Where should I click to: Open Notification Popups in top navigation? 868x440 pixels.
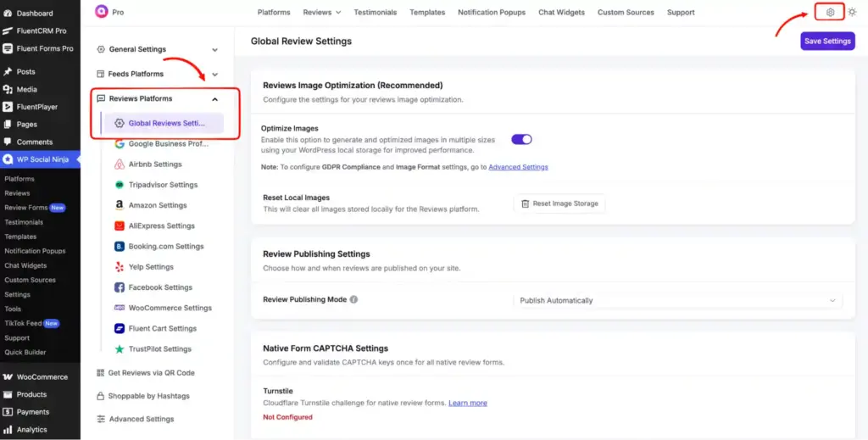coord(492,12)
